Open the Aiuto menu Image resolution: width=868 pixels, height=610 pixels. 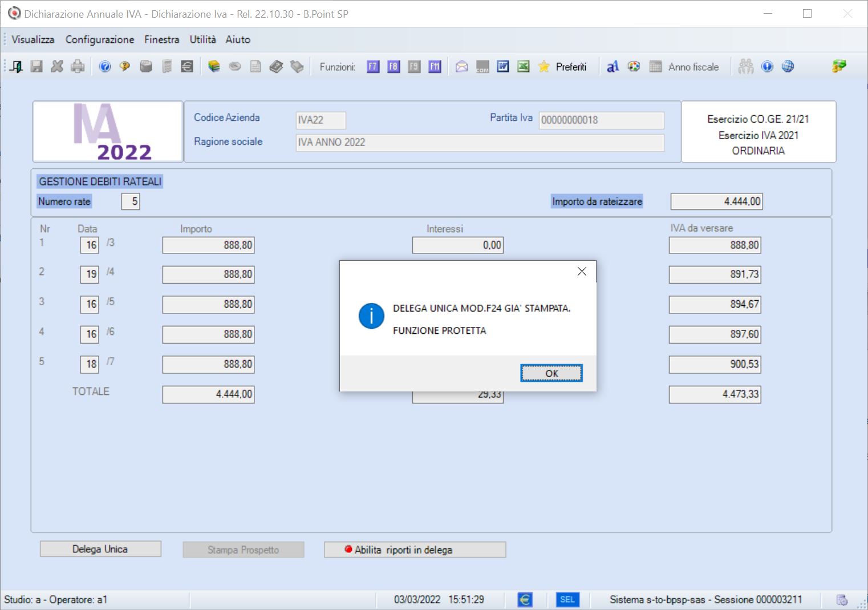(238, 39)
